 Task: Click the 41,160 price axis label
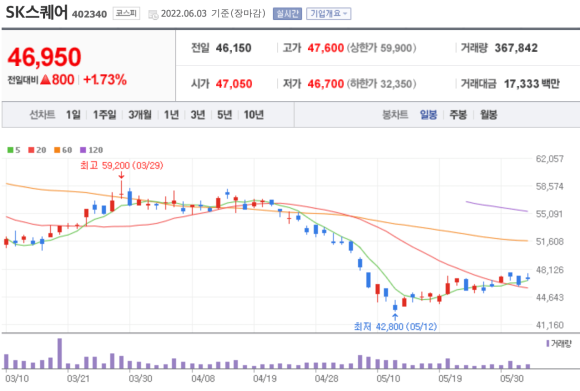[549, 325]
